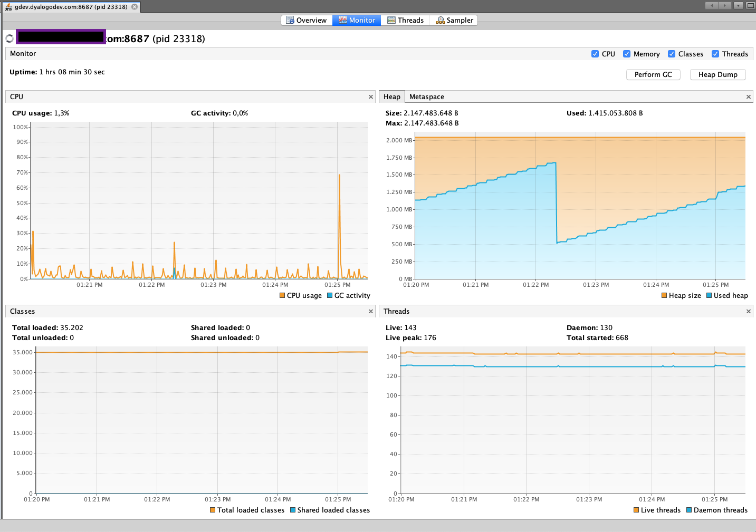Image resolution: width=756 pixels, height=532 pixels.
Task: Click the Heap Dump button
Action: 717,75
